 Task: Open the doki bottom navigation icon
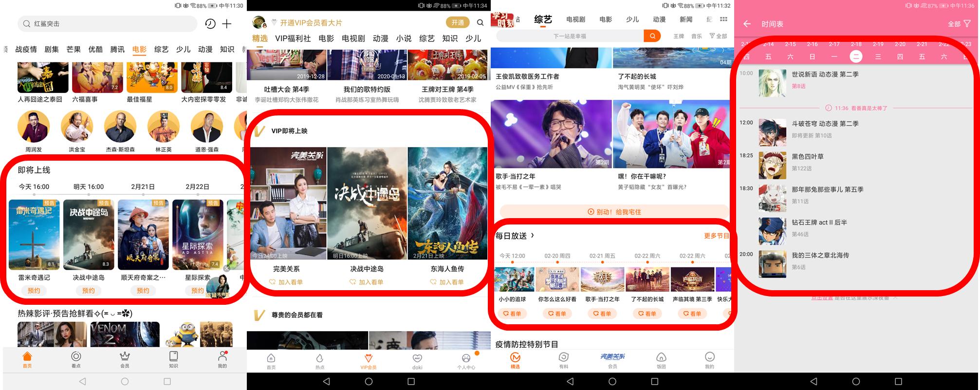pos(417,361)
